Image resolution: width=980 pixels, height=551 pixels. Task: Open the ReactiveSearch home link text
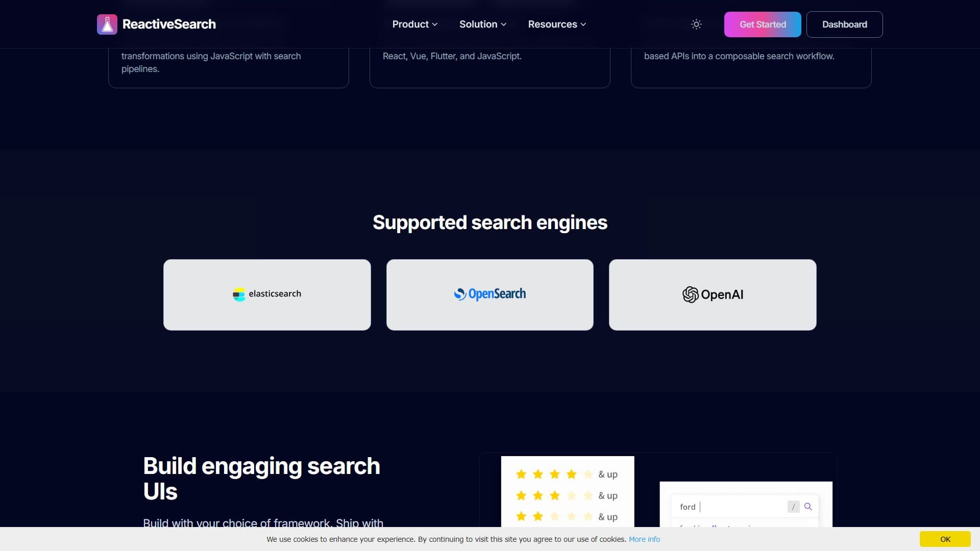pyautogui.click(x=169, y=24)
